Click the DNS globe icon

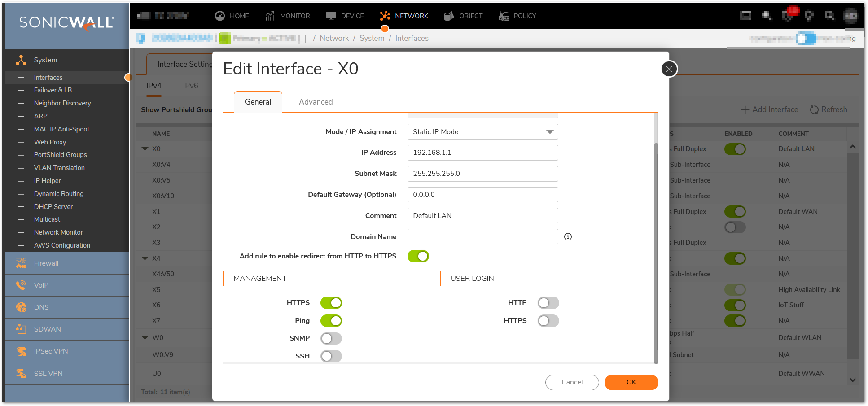click(x=21, y=307)
